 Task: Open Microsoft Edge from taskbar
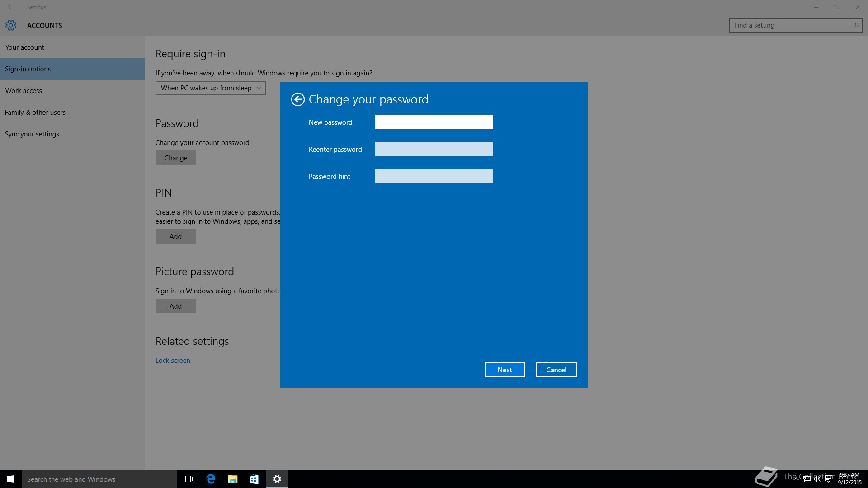tap(211, 479)
